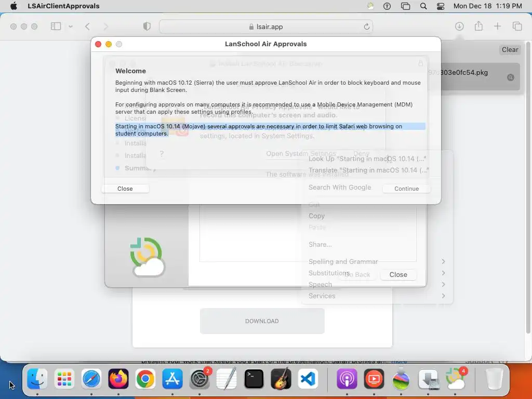Open the red screen player app in Dock
532x399 pixels.
coord(374,379)
